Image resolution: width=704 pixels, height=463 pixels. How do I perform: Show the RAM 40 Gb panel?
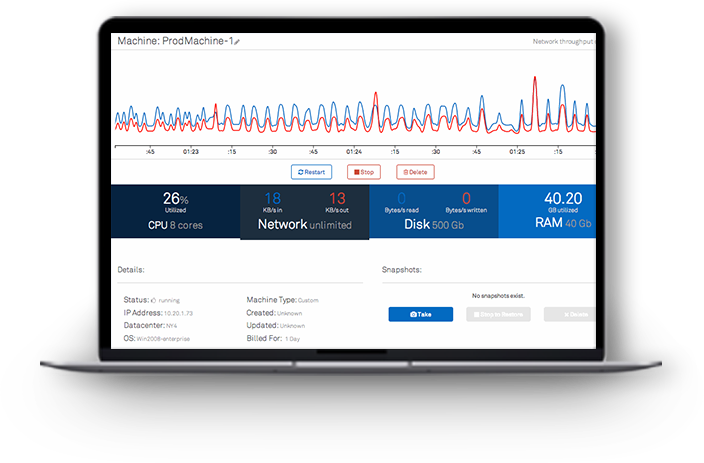(547, 211)
